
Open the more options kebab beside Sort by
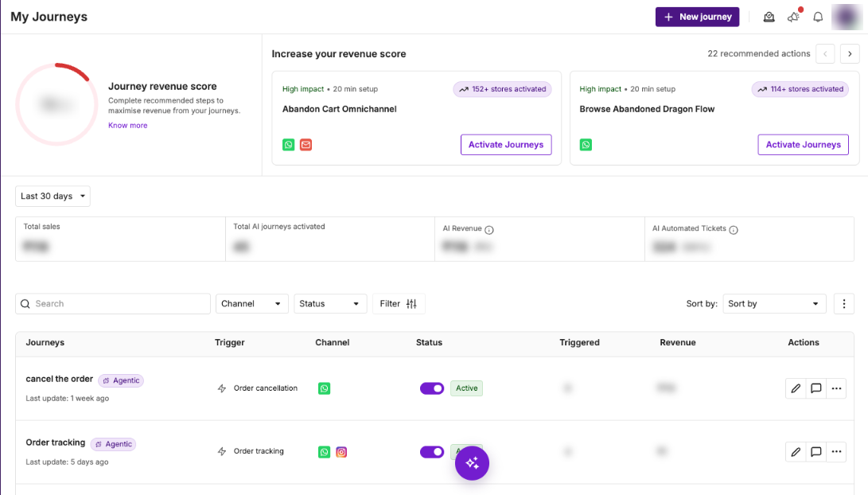[x=843, y=303]
